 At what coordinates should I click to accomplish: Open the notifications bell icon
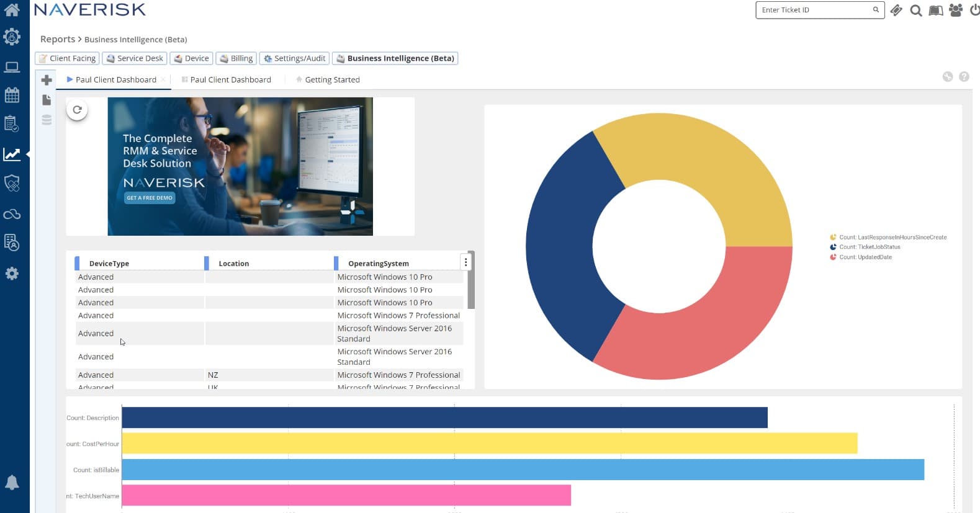coord(12,483)
